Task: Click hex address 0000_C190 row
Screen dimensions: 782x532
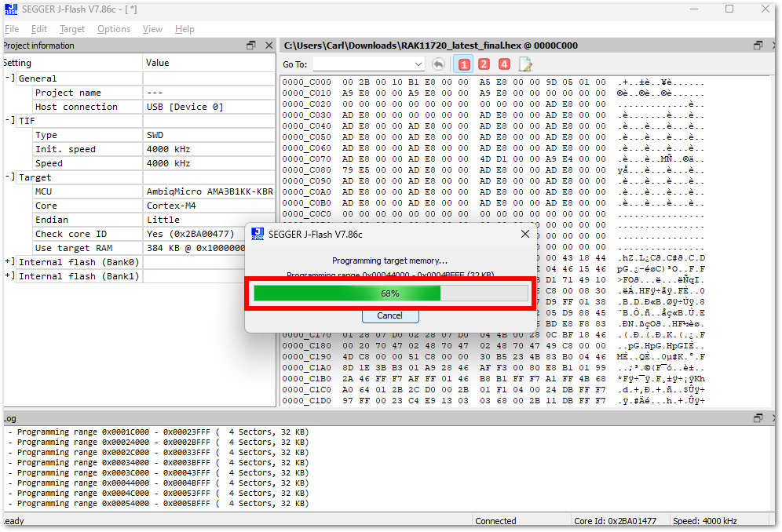Action: pyautogui.click(x=493, y=356)
